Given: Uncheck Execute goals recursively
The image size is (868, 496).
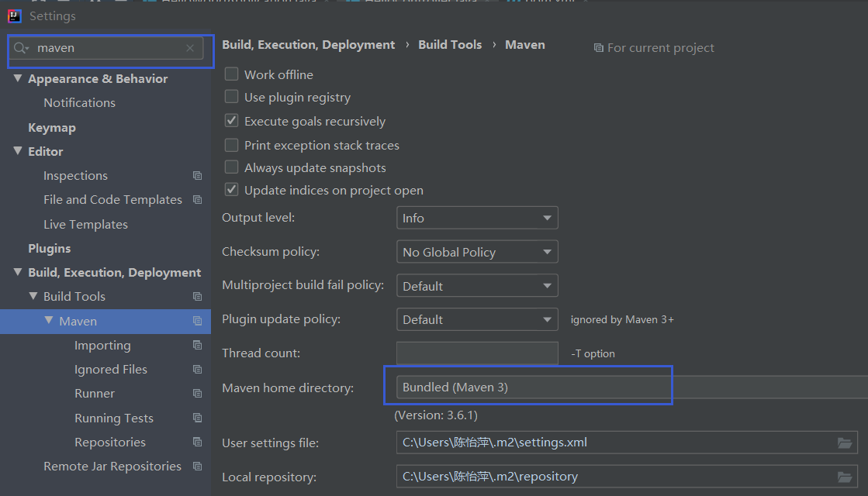Looking at the screenshot, I should (231, 121).
